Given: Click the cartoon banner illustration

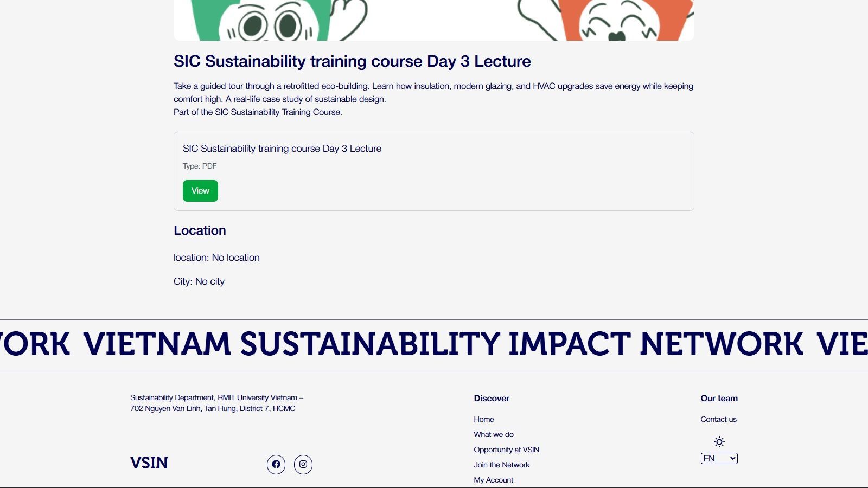Looking at the screenshot, I should (433, 21).
